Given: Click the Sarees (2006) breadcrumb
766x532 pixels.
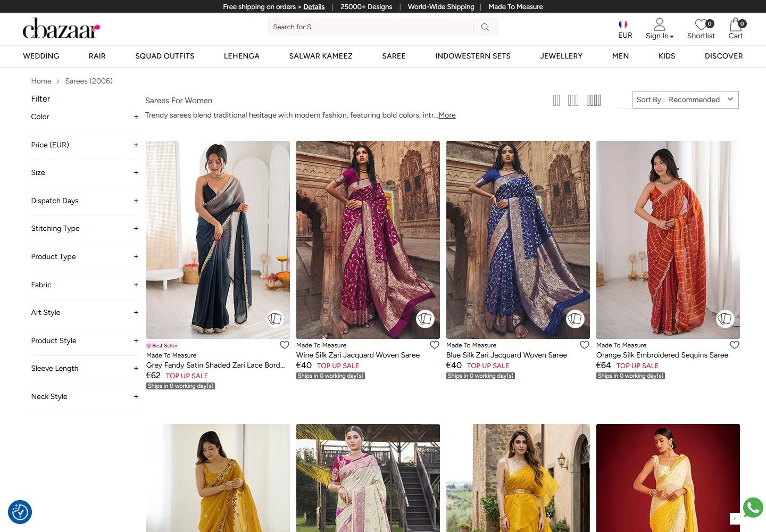Looking at the screenshot, I should pos(89,81).
